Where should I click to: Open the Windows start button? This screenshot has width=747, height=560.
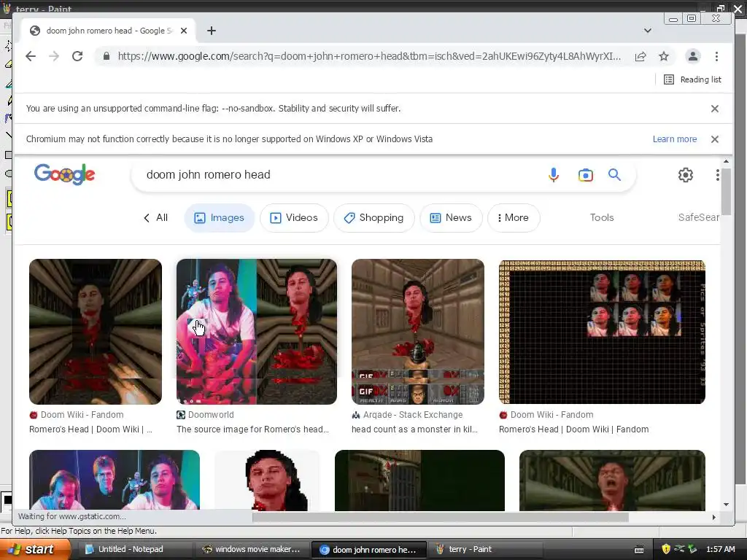click(x=35, y=549)
